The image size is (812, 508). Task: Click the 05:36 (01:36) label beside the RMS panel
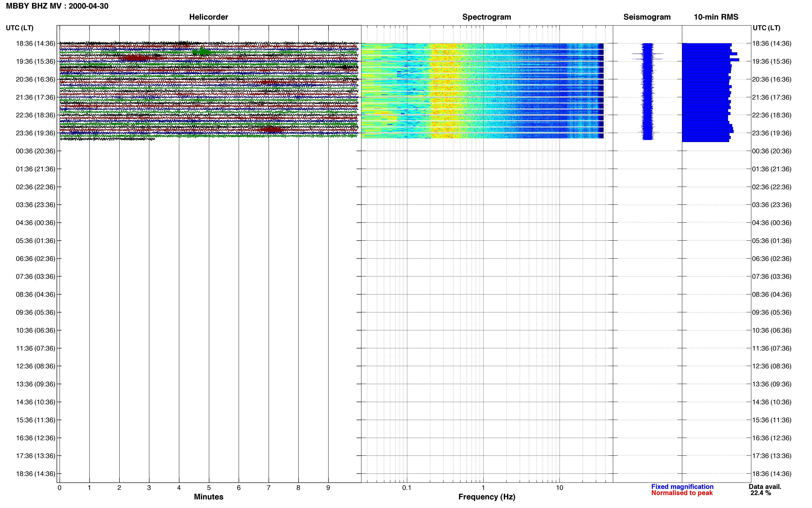click(772, 241)
